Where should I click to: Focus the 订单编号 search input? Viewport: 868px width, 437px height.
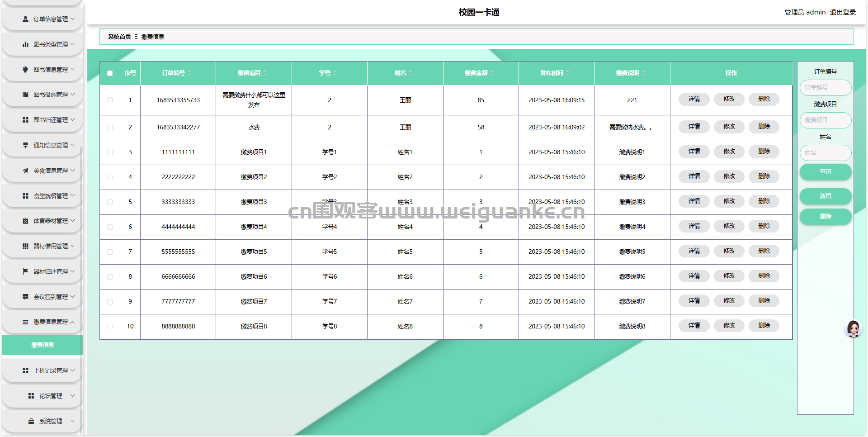tap(826, 87)
